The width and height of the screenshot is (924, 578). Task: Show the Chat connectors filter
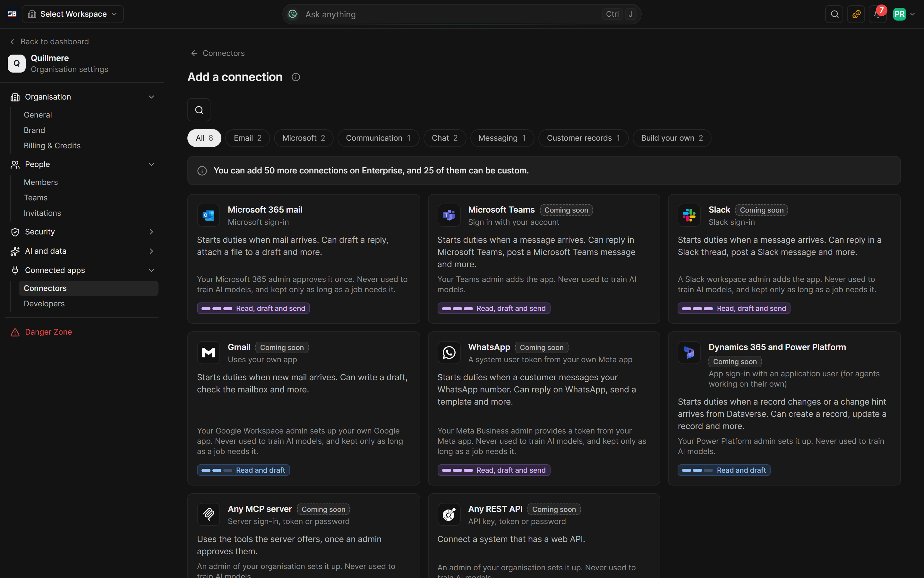point(444,138)
